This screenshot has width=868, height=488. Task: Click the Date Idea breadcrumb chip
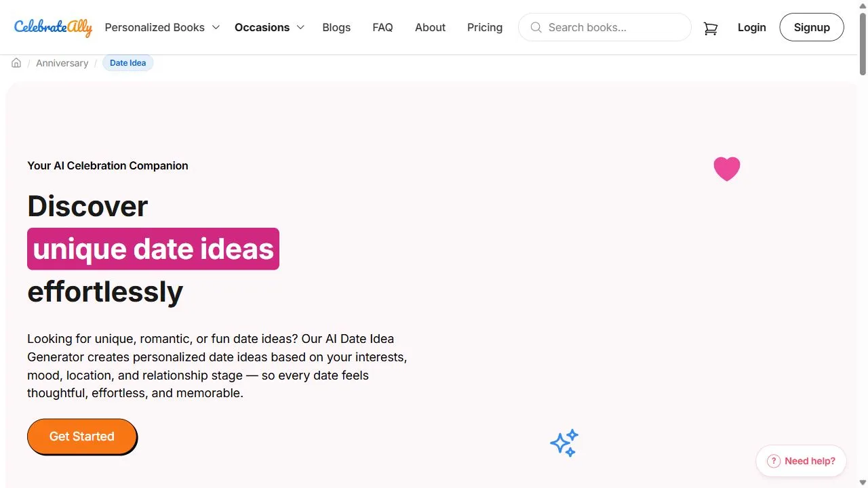point(128,63)
